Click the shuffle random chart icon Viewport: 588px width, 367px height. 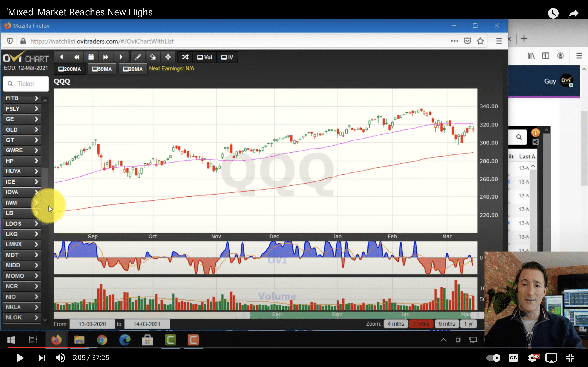point(185,57)
